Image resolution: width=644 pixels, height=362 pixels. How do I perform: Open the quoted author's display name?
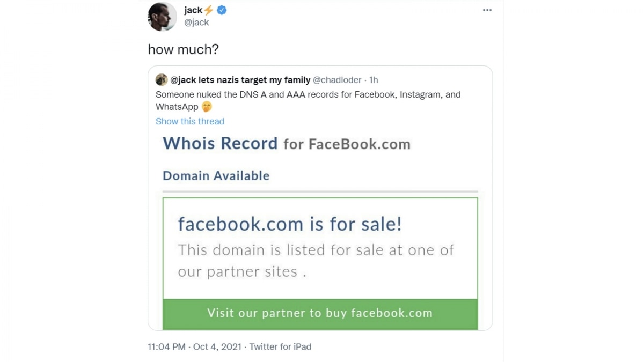[240, 80]
